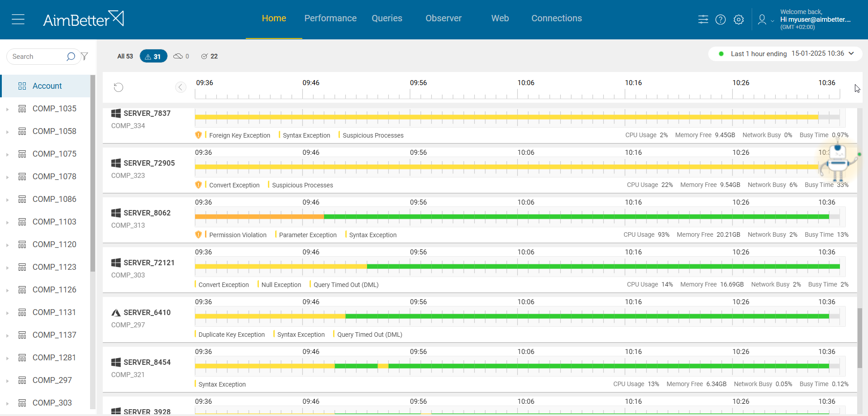Click the AimBetter logo
This screenshot has width=868, height=416.
[x=83, y=19]
